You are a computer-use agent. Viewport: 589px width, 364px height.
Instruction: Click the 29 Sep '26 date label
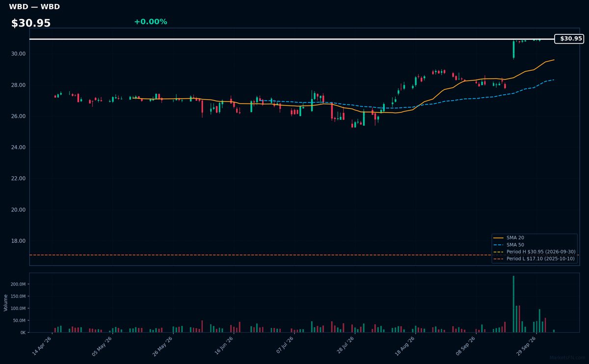[526, 345]
